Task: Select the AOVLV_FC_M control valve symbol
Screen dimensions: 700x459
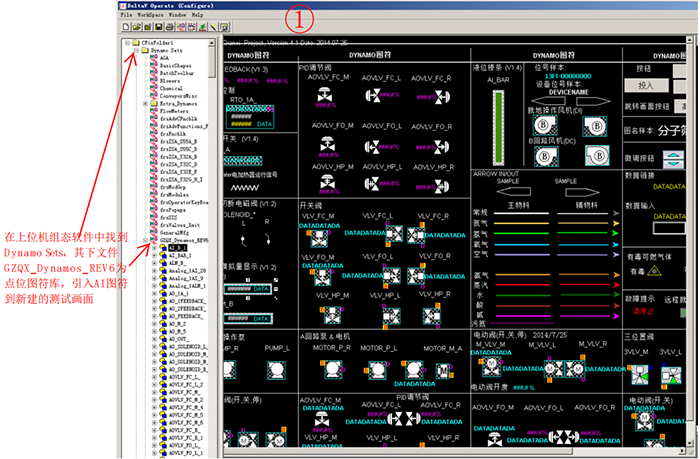Action: [325, 93]
